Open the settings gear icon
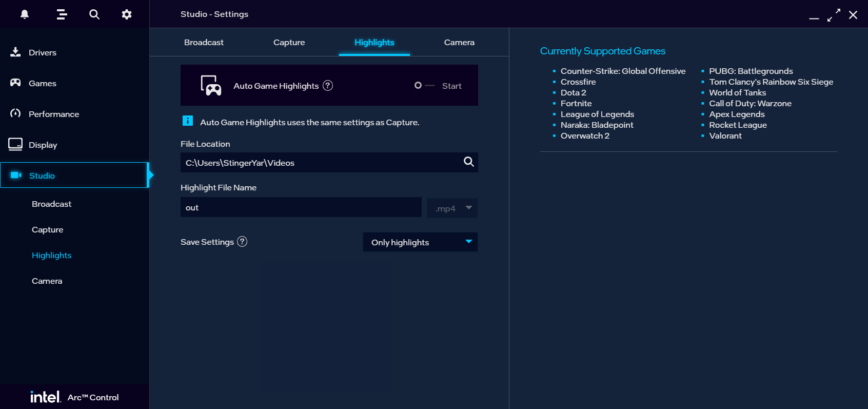Image resolution: width=868 pixels, height=409 pixels. [127, 14]
